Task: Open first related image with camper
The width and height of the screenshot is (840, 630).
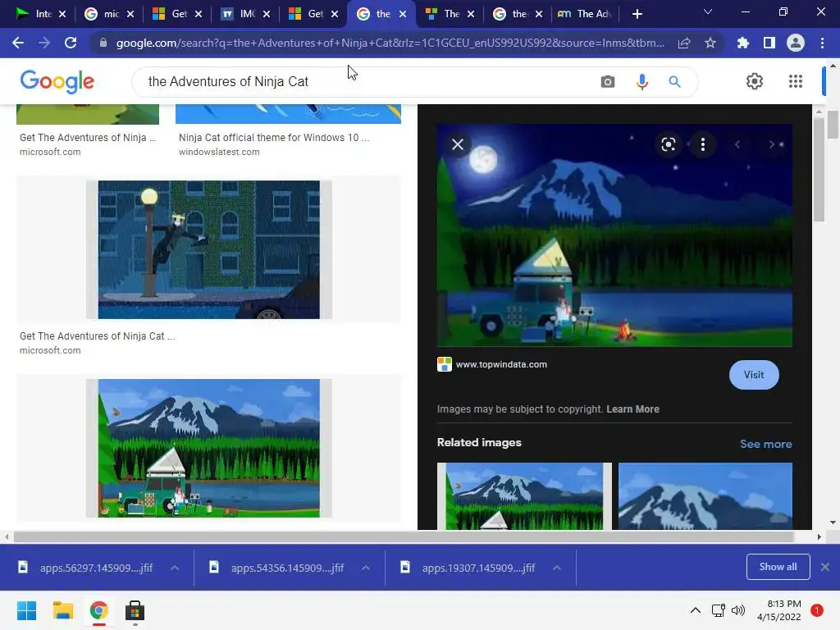Action: 524,496
